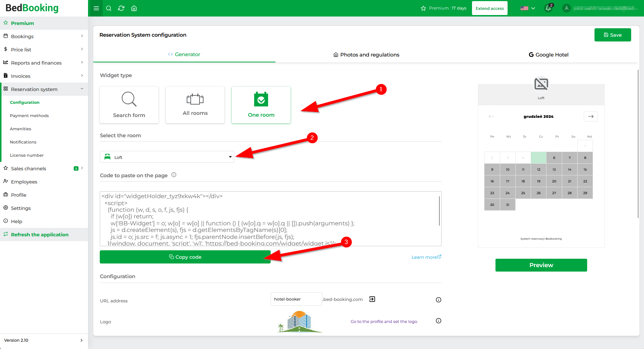Open the URL address link icon
The height and width of the screenshot is (349, 644).
tap(372, 299)
